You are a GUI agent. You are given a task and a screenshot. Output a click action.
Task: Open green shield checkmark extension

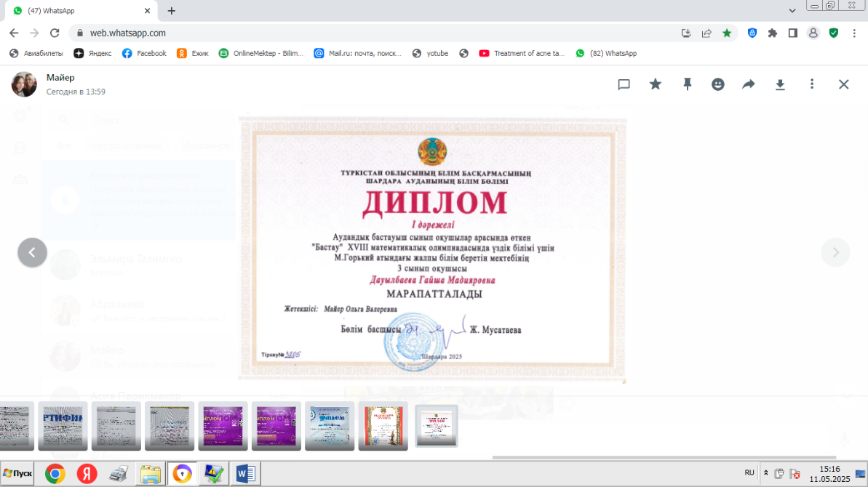click(834, 33)
